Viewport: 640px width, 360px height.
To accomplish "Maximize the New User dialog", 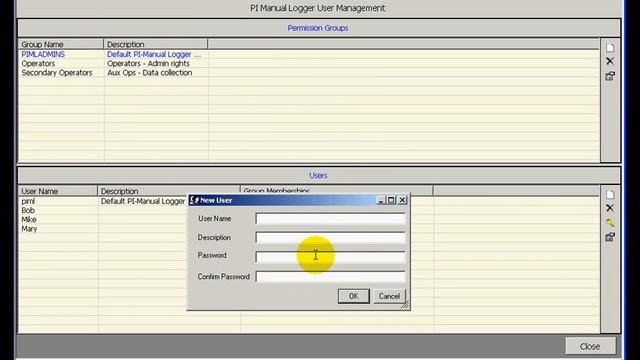I will coord(391,200).
